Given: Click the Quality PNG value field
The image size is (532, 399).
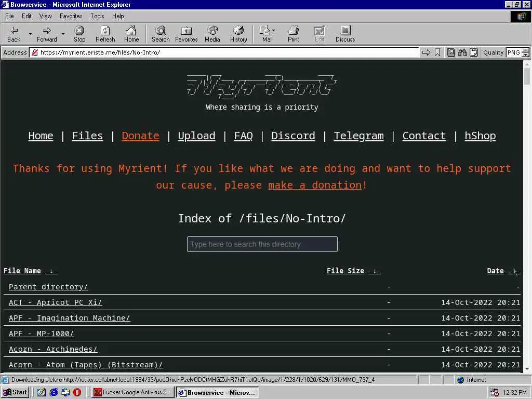Looking at the screenshot, I should click(x=514, y=52).
